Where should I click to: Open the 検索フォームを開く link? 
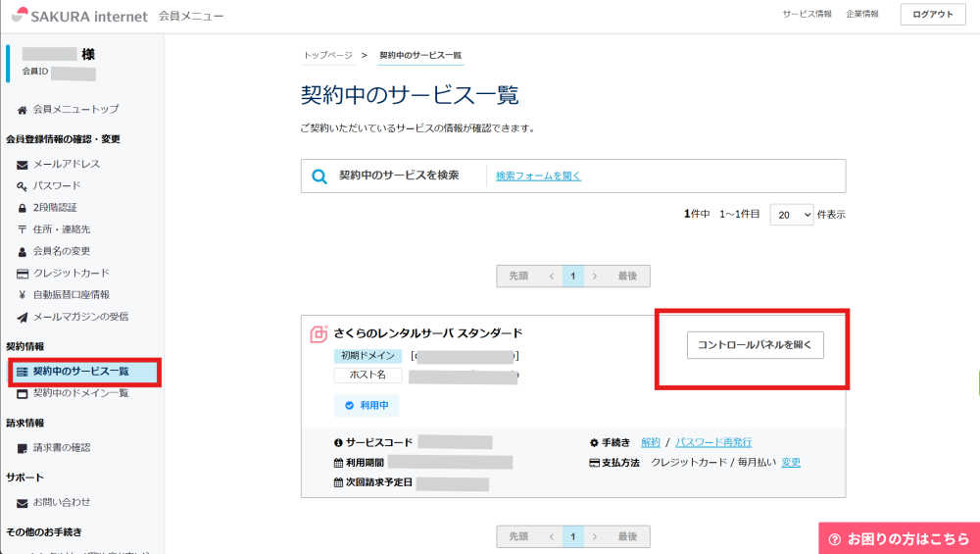(538, 176)
